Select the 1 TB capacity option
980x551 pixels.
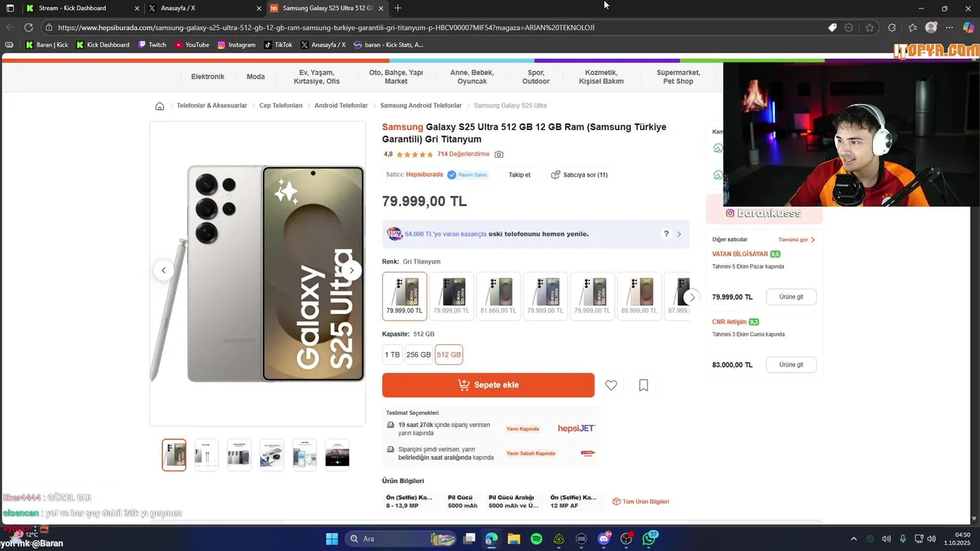(x=392, y=355)
